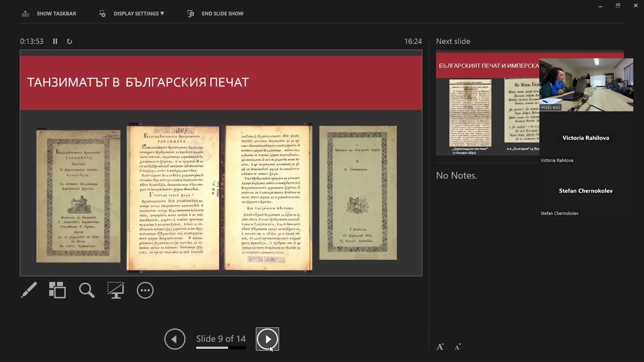644x362 pixels.
Task: Click the No Notes area
Action: [x=456, y=175]
